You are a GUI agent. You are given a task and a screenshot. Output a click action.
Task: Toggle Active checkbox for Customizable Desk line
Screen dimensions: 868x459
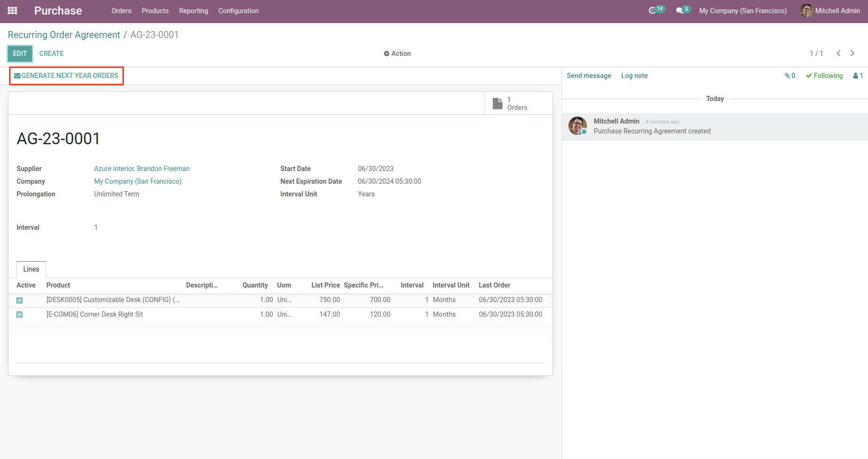click(x=20, y=300)
